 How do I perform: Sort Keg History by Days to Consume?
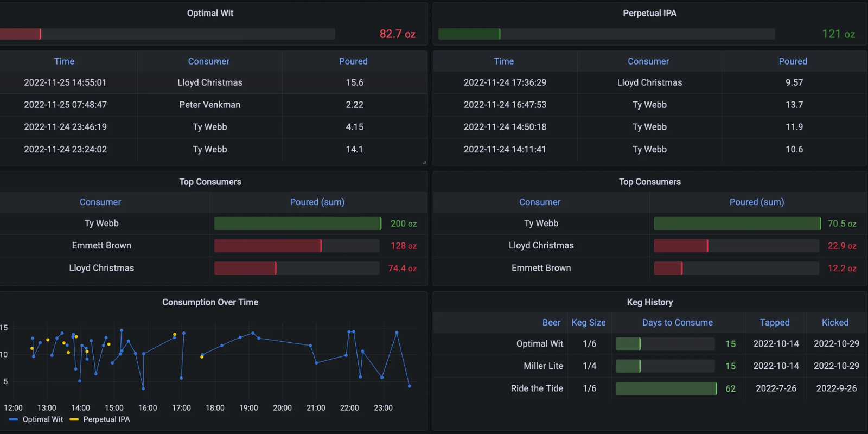click(677, 322)
